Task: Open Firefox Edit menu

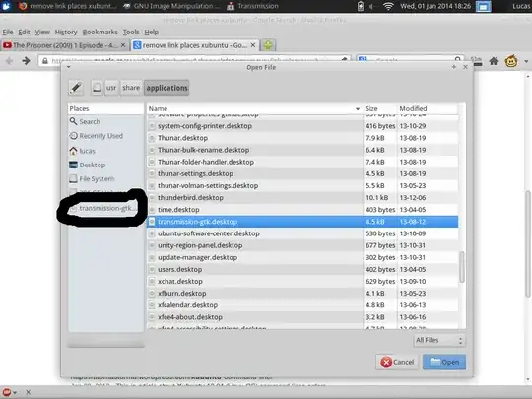Action: [24, 32]
